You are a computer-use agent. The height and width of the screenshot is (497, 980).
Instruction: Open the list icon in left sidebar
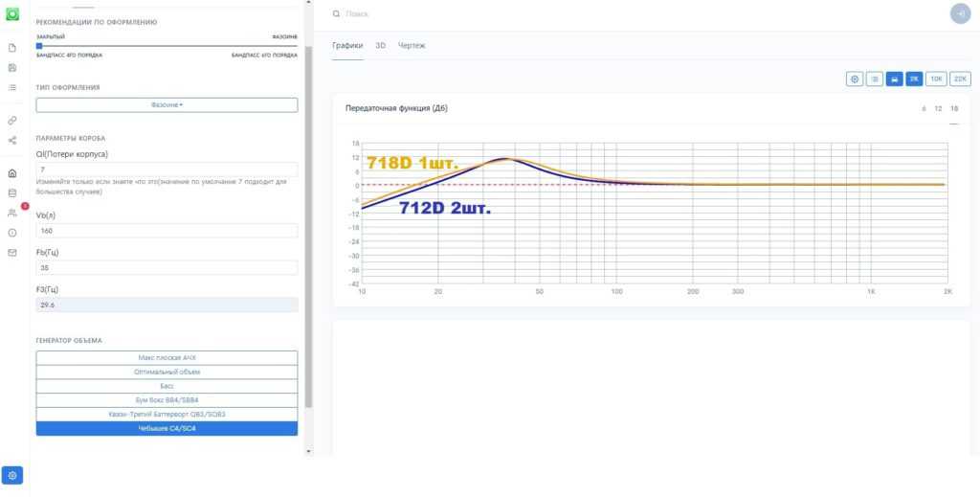pos(12,87)
